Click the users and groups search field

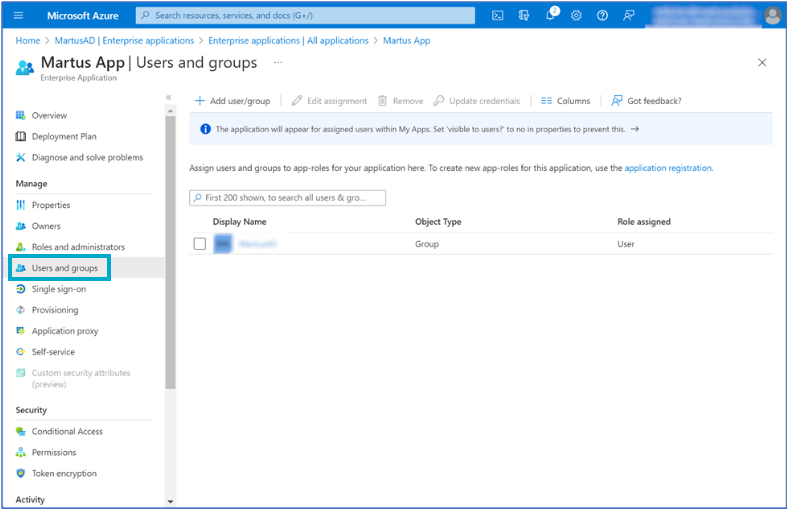pyautogui.click(x=288, y=198)
